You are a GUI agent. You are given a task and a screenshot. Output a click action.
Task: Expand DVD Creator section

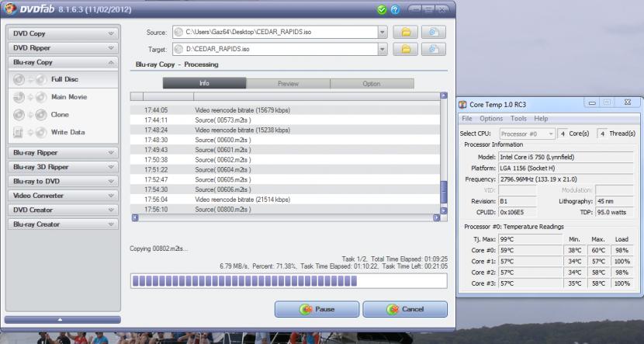coord(63,210)
